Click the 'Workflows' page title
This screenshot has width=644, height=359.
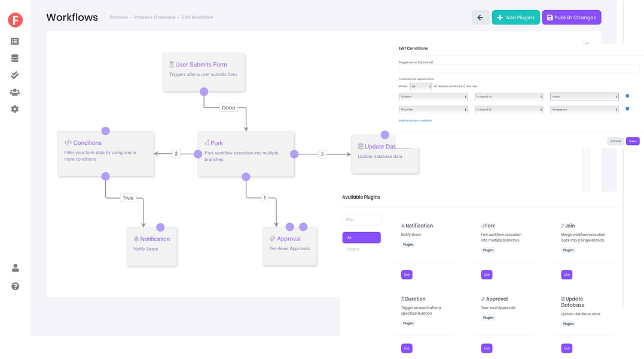pos(72,17)
